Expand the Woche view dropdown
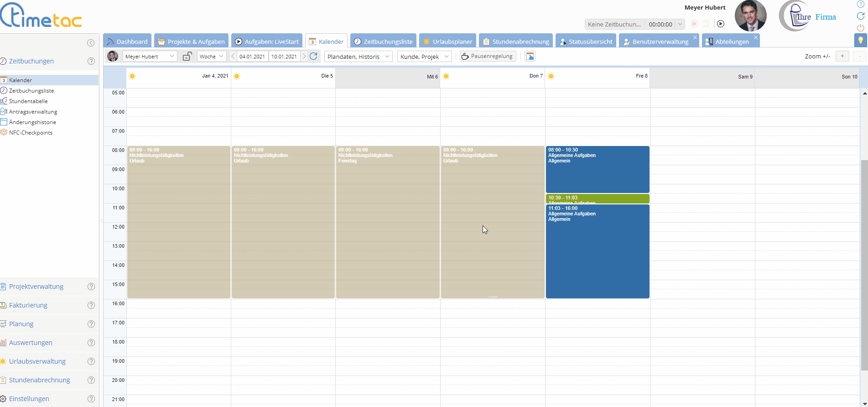The width and height of the screenshot is (868, 407). (x=212, y=57)
